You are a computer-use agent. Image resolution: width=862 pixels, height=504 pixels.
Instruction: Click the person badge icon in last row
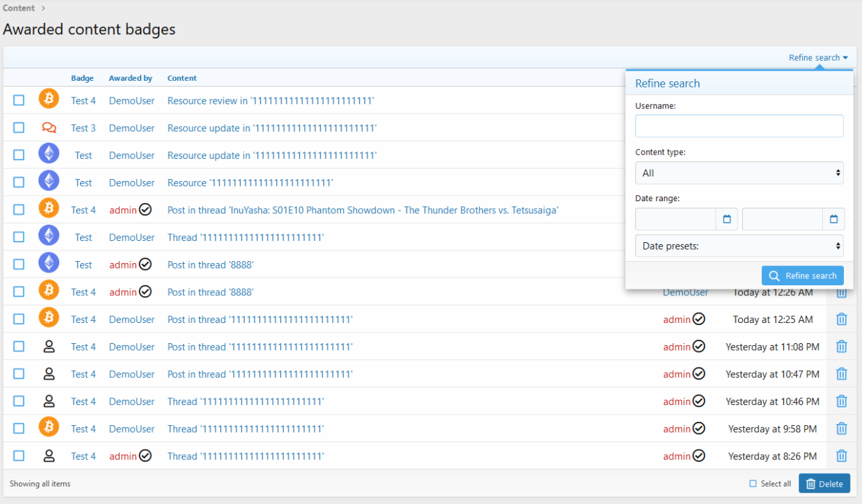pyautogui.click(x=48, y=456)
